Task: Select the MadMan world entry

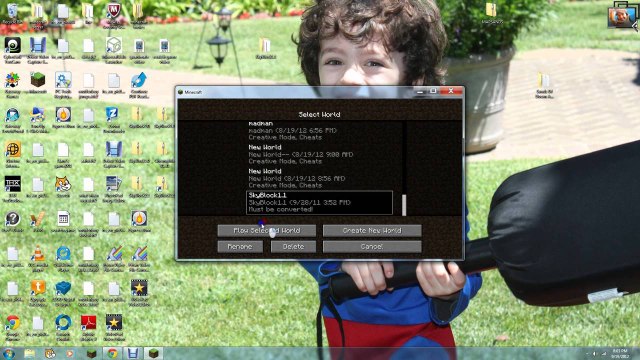Action: click(x=319, y=131)
